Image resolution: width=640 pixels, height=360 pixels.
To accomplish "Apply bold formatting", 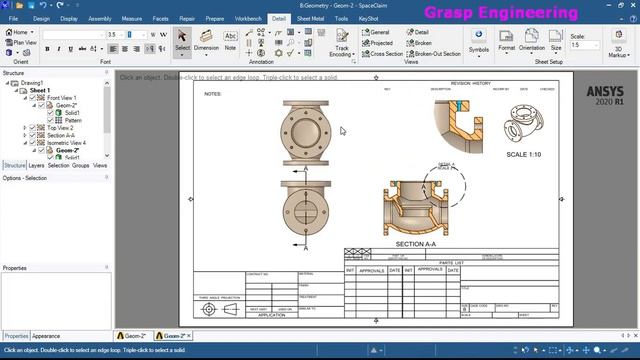I will pyautogui.click(x=47, y=49).
